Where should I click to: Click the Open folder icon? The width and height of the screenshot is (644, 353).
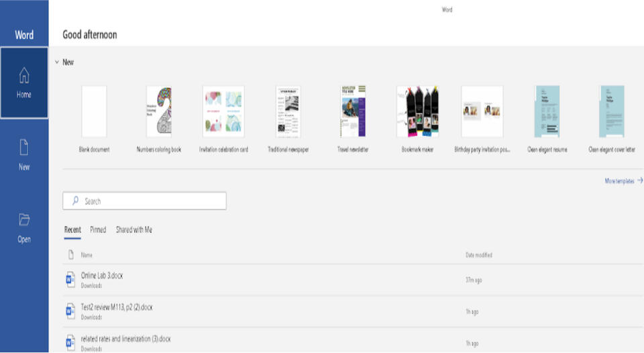click(x=24, y=219)
